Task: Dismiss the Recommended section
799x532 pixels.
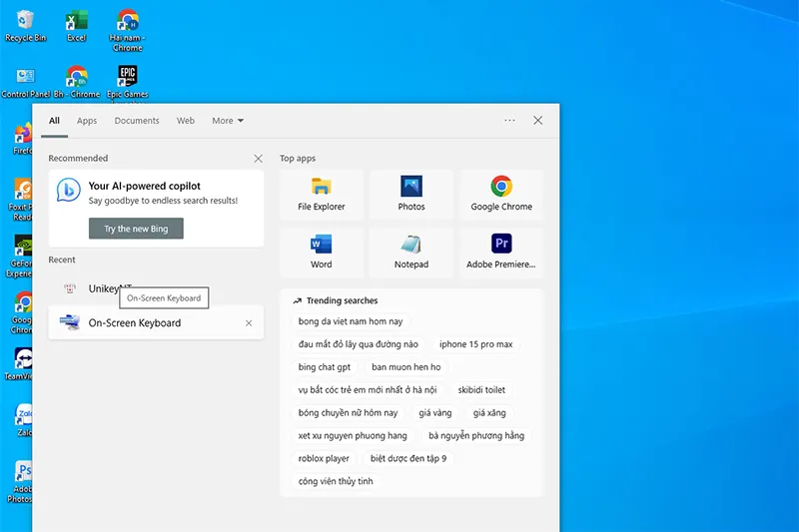Action: [x=259, y=159]
